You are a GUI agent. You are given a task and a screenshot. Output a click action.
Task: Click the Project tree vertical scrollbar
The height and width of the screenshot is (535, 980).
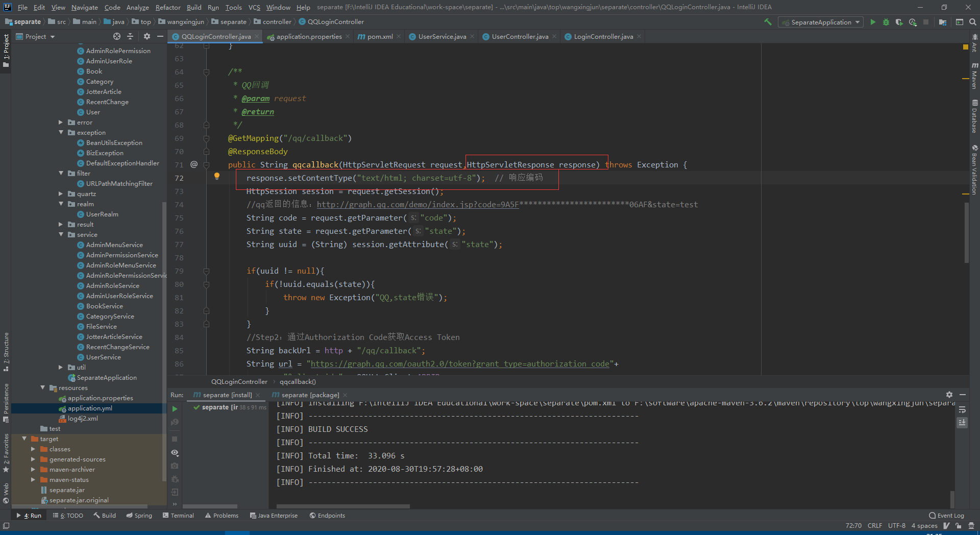[164, 342]
